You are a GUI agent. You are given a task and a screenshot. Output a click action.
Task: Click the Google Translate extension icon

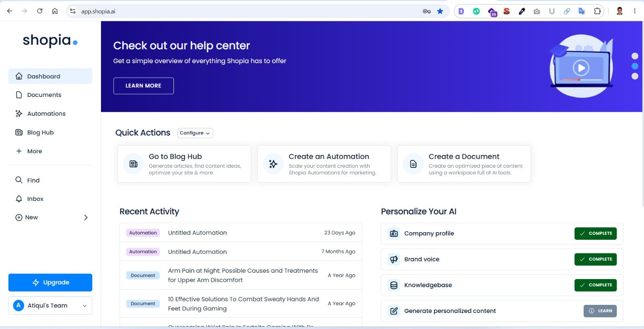[582, 11]
